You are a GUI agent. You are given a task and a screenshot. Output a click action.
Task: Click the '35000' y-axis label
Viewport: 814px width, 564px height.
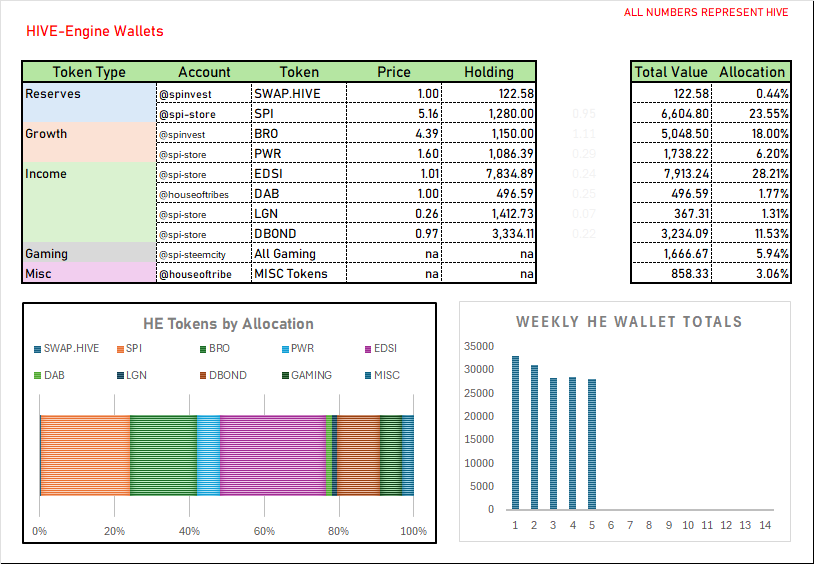pos(479,346)
